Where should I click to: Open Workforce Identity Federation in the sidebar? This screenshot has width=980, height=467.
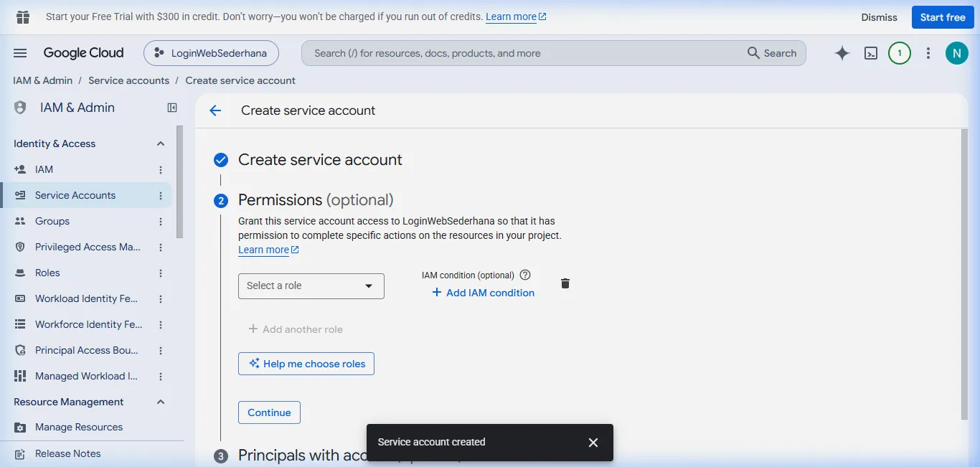(85, 324)
